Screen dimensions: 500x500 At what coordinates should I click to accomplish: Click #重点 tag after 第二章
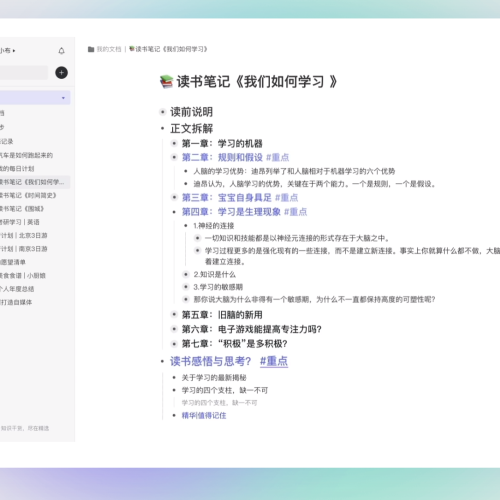coord(277,157)
